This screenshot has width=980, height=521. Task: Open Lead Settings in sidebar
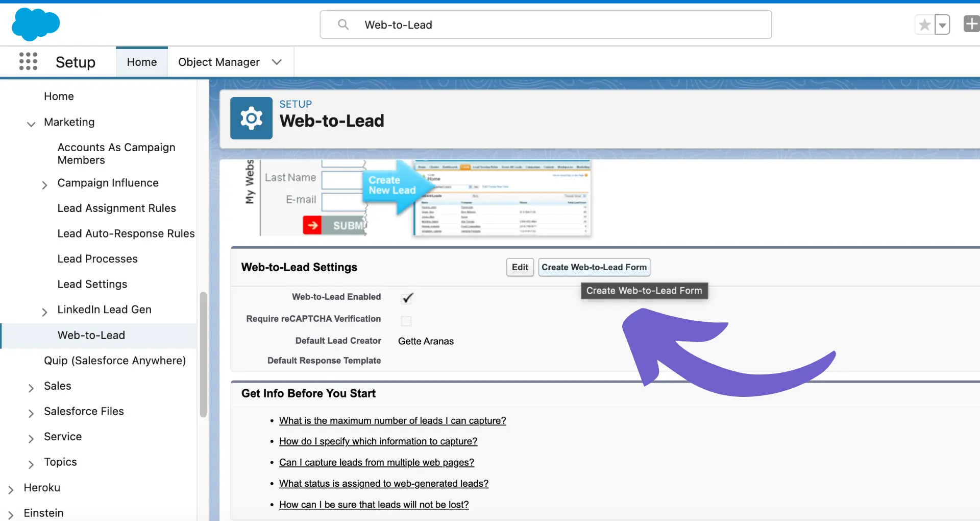(x=92, y=284)
